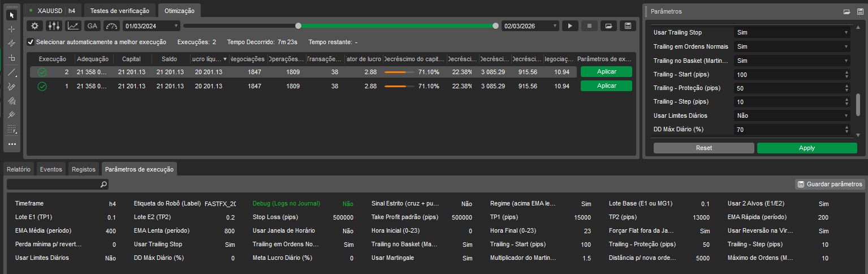868x274 pixels.
Task: Click the speedometer gauge icon
Action: [x=112, y=26]
